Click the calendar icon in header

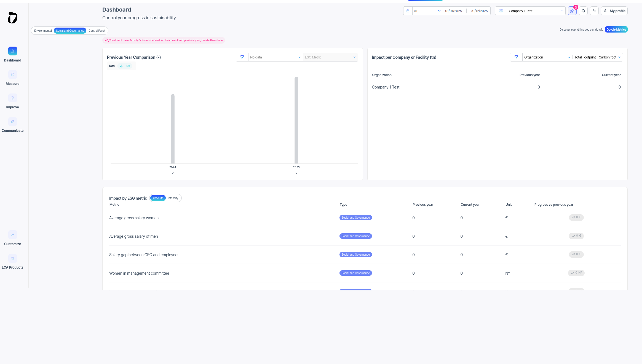(408, 11)
